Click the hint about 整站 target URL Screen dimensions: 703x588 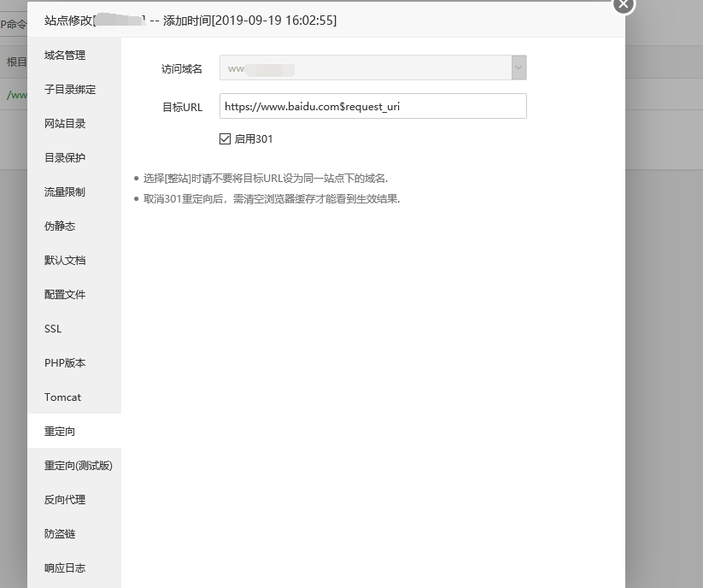(266, 179)
